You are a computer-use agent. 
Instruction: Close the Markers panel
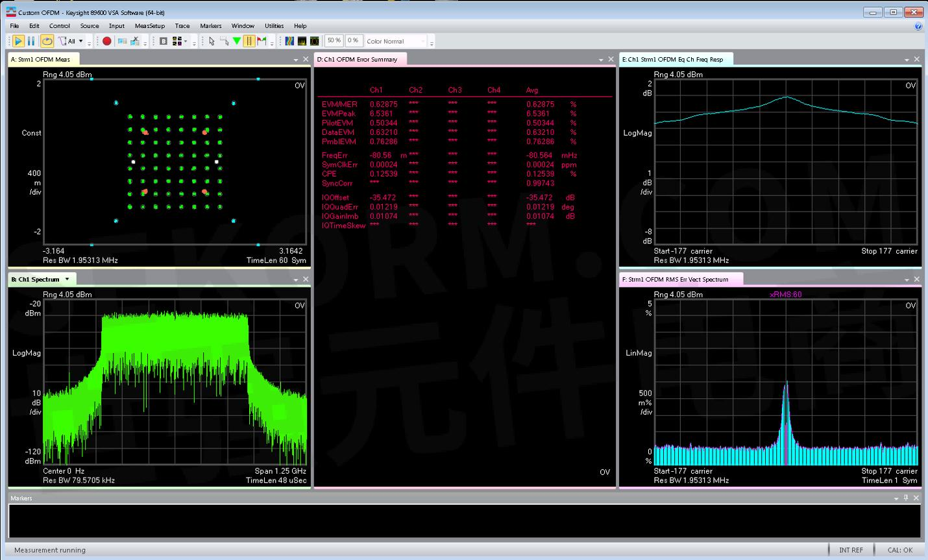(916, 498)
